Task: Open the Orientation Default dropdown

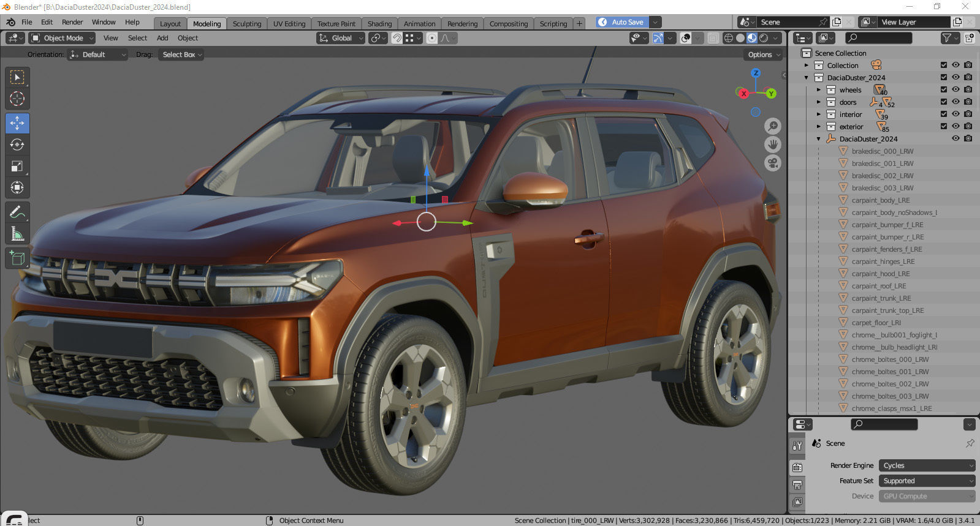Action: click(x=97, y=54)
